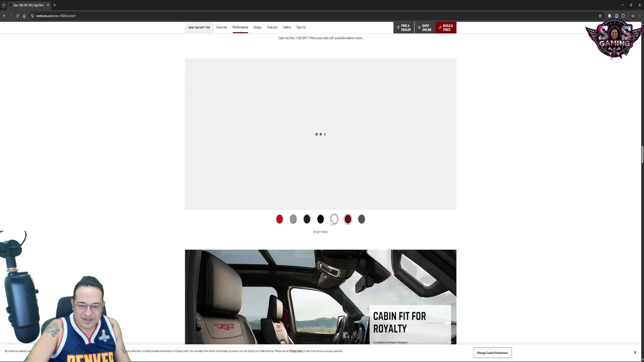Click the loading truck color preview area
Screen dimensions: 644x362
click(320, 134)
